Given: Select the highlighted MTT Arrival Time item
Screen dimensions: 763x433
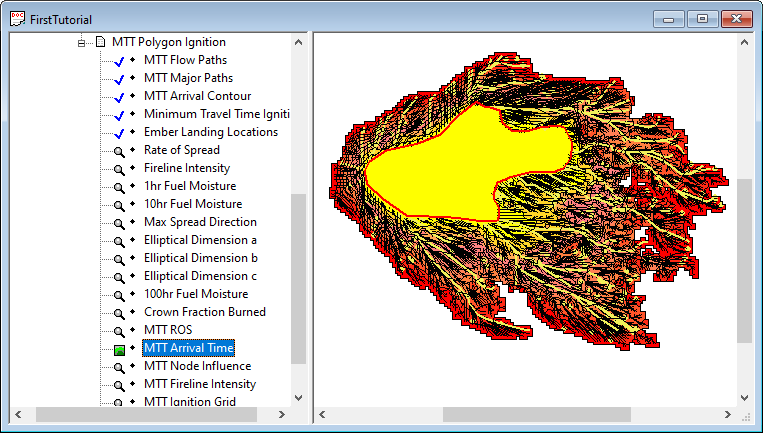Looking at the screenshot, I should (x=188, y=348).
